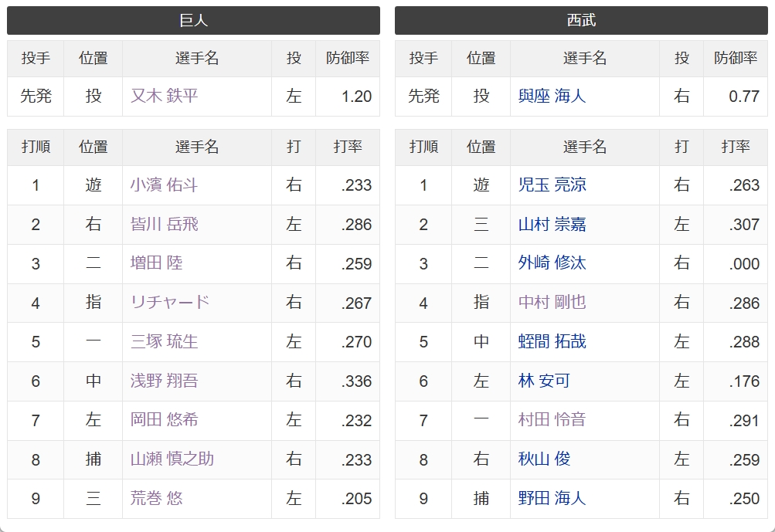Open 三塚 琉生 player profile
The image size is (775, 532).
click(x=164, y=342)
